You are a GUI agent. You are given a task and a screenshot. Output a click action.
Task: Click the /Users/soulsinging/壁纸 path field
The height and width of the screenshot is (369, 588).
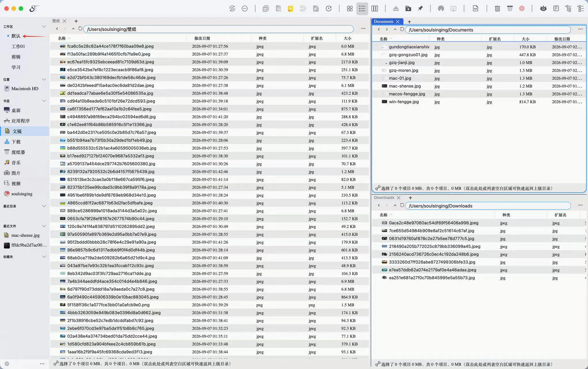(218, 29)
